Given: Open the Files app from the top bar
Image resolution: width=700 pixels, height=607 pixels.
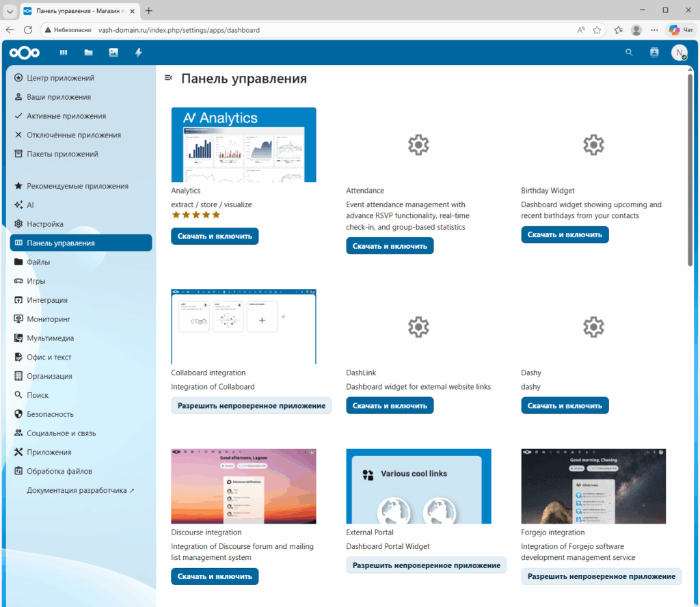Looking at the screenshot, I should coord(88,52).
